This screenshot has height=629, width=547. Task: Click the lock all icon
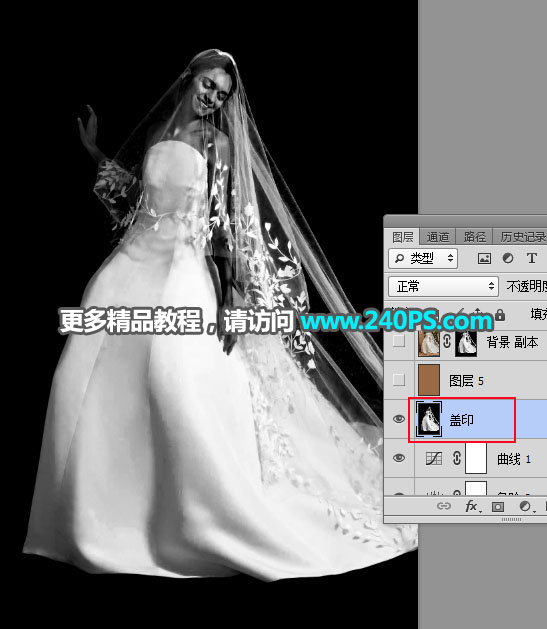click(500, 315)
